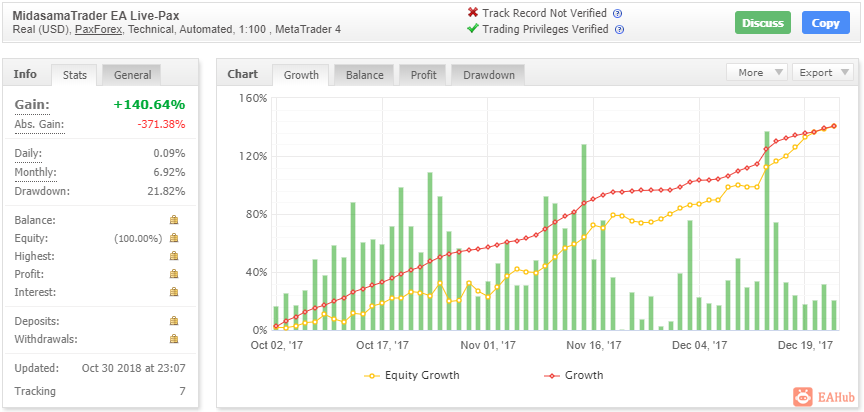Click the lock icon next to Balance

click(174, 220)
